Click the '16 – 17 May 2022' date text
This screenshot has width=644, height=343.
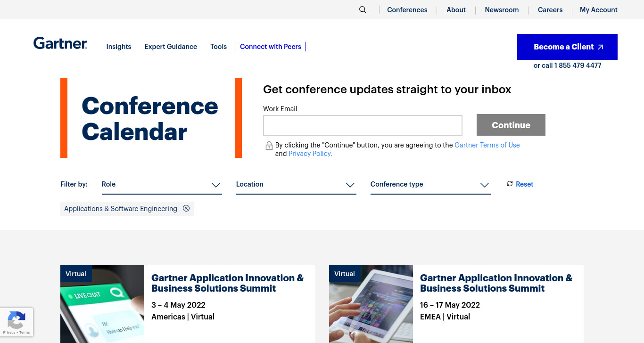click(x=450, y=305)
